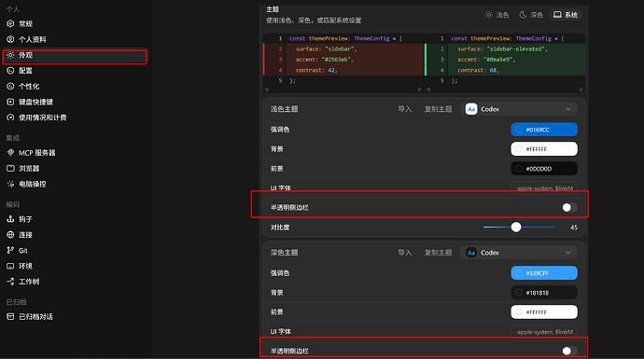Click the MCP 服务器 diamond icon
The height and width of the screenshot is (359, 644).
point(10,153)
